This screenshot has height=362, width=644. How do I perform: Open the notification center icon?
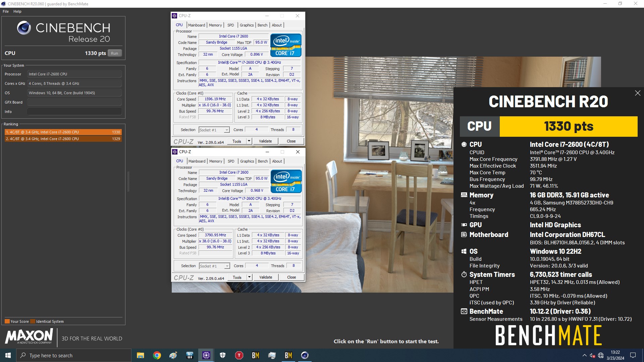tap(633, 355)
